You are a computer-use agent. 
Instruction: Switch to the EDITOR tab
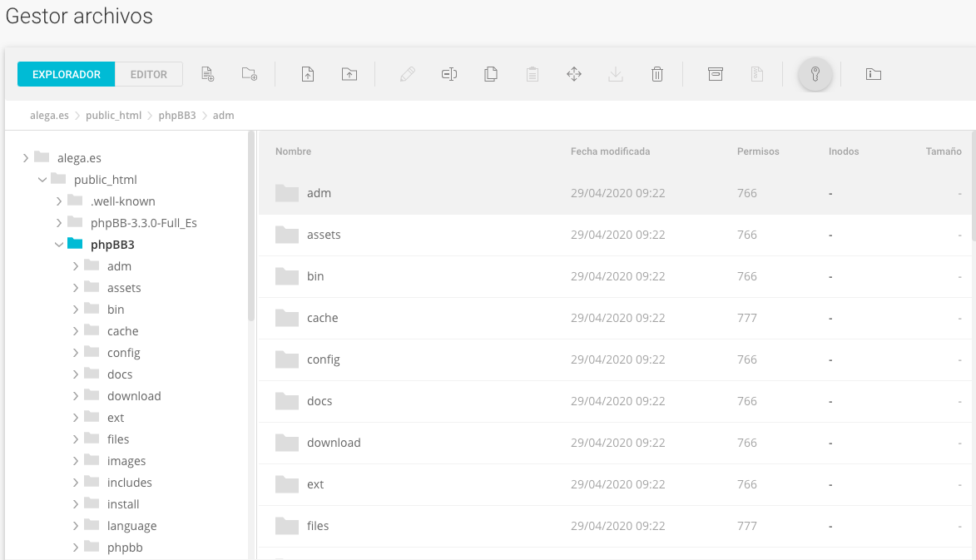click(149, 74)
